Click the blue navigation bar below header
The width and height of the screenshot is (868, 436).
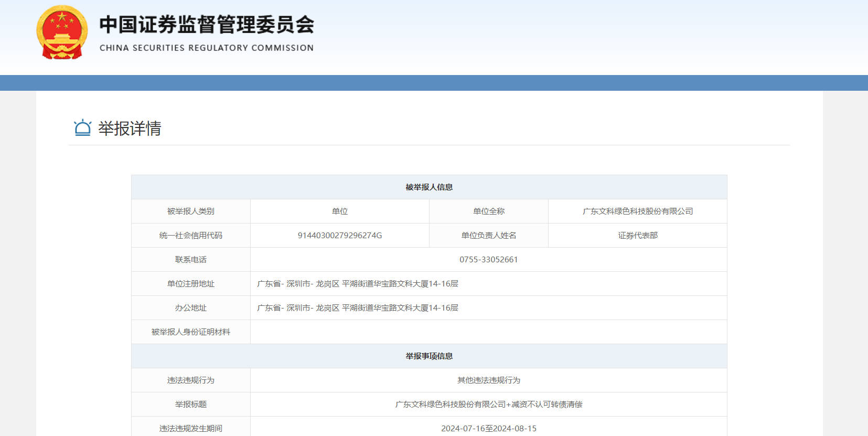(434, 83)
